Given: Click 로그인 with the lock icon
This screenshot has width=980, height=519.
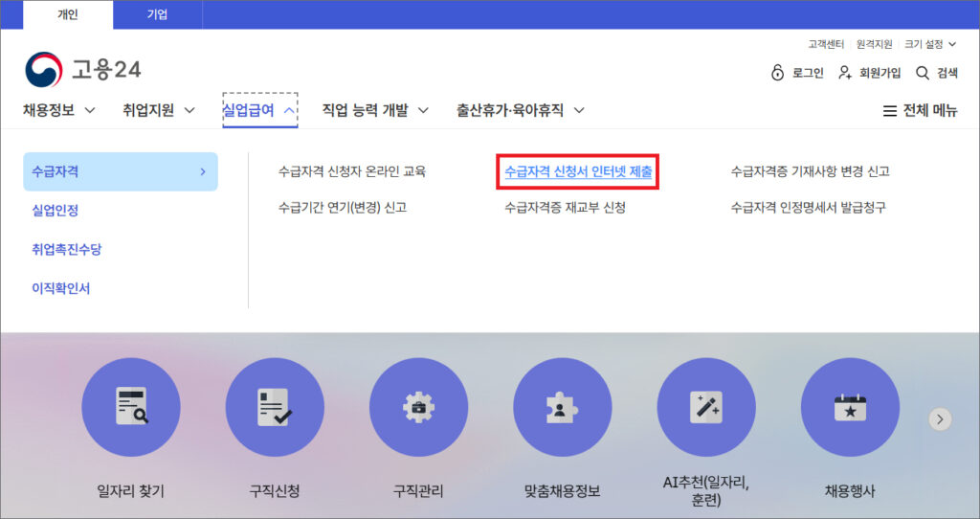Looking at the screenshot, I should point(797,73).
